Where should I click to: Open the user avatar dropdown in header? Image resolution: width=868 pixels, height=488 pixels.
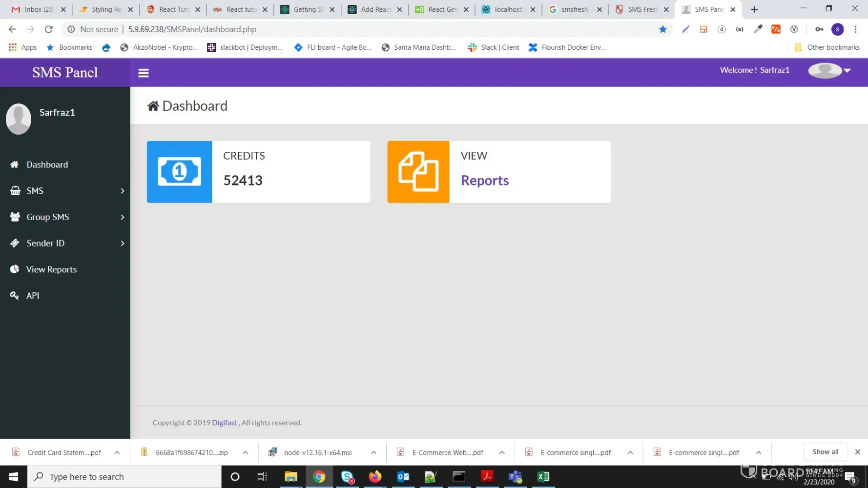click(830, 70)
